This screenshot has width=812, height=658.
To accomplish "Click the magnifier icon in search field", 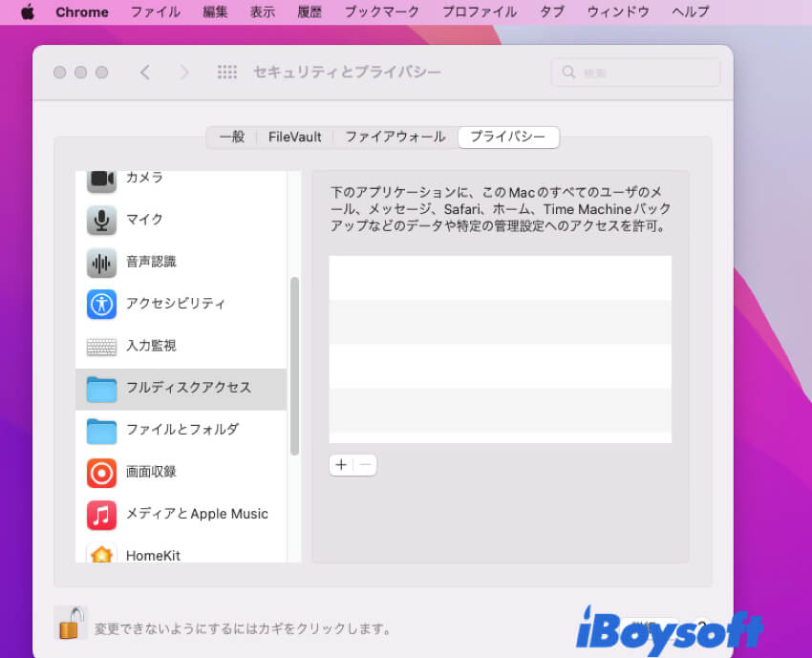I will coord(568,72).
